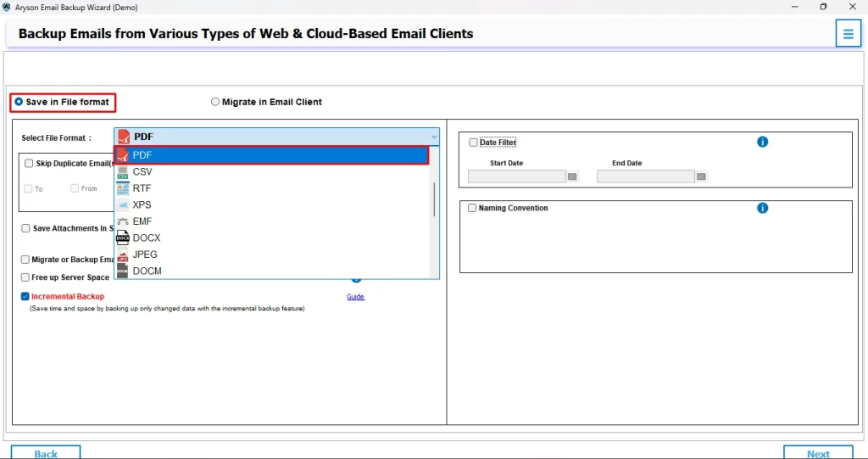Restore down the Aryson window
This screenshot has width=868, height=459.
click(823, 7)
